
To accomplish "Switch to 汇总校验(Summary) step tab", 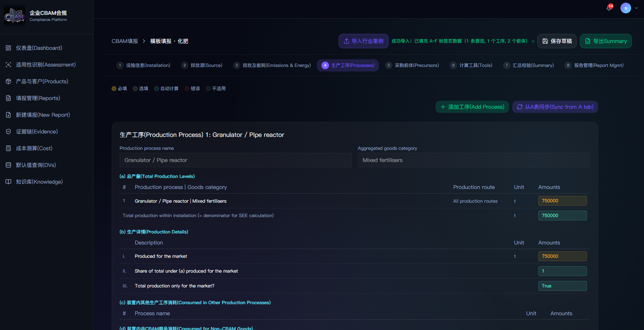I will [528, 65].
